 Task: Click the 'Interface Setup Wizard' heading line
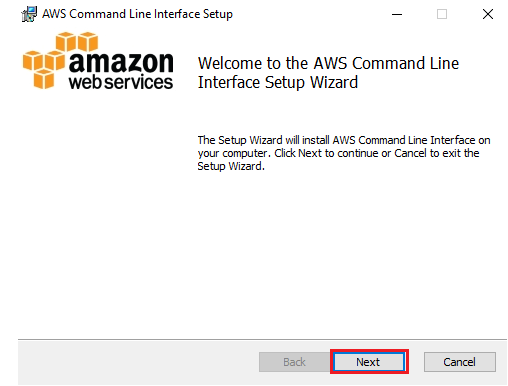click(x=278, y=82)
